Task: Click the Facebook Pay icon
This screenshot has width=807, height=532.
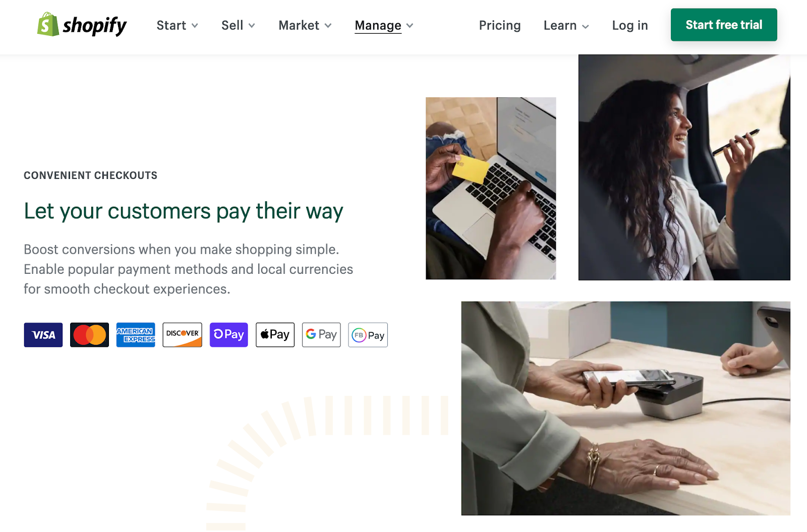Action: tap(368, 335)
